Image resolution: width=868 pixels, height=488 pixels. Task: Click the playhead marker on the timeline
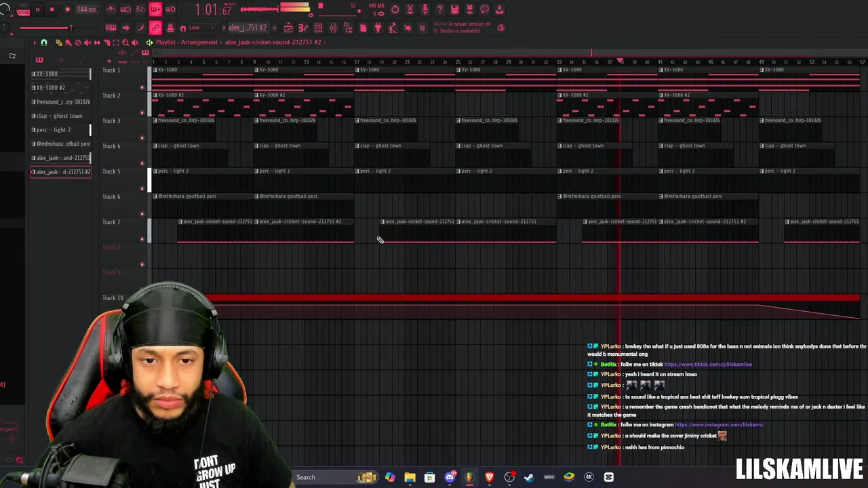pyautogui.click(x=620, y=62)
